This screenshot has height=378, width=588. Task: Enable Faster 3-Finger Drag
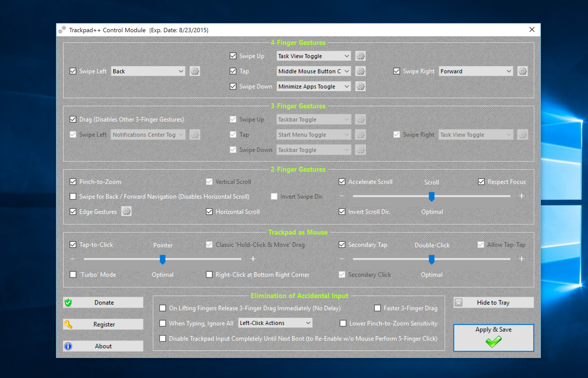377,308
